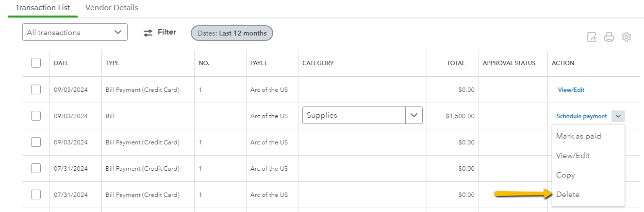The width and height of the screenshot is (644, 212).
Task: Collapse the arrow beside Schedule payment
Action: [x=618, y=116]
